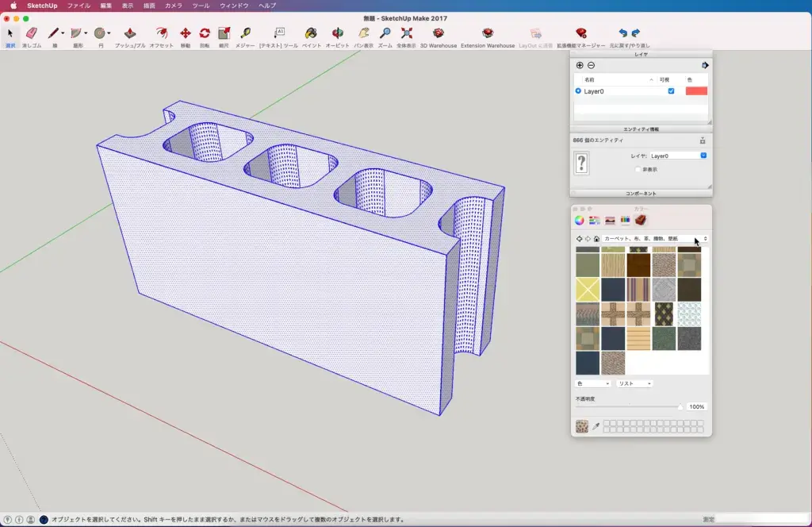The height and width of the screenshot is (527, 812).
Task: Click the opacity 100% input field
Action: coord(696,407)
